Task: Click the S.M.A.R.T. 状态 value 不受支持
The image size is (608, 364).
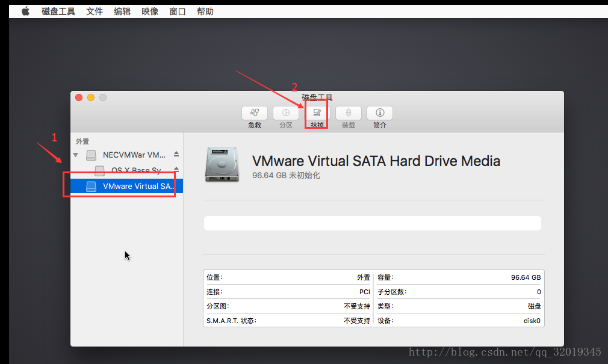Action: point(357,321)
